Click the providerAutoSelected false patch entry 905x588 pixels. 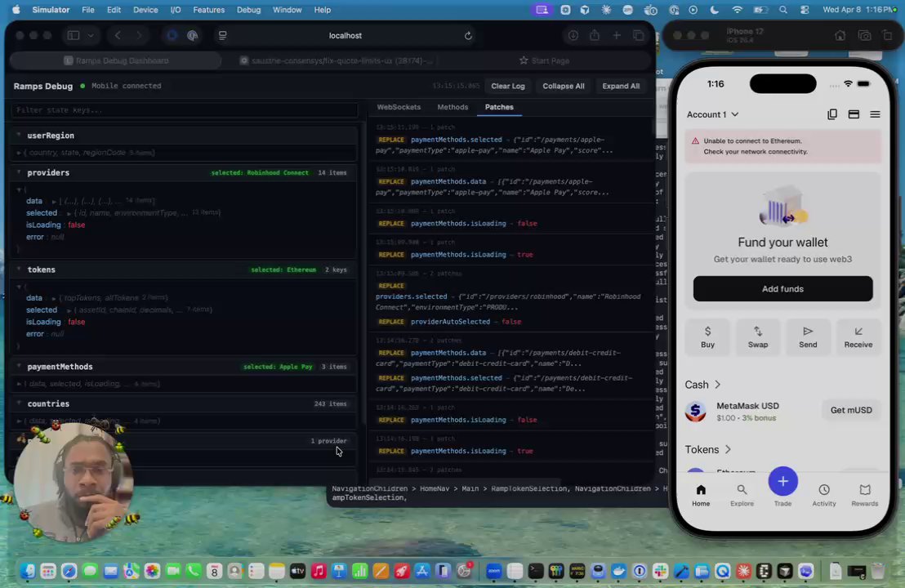(450, 322)
